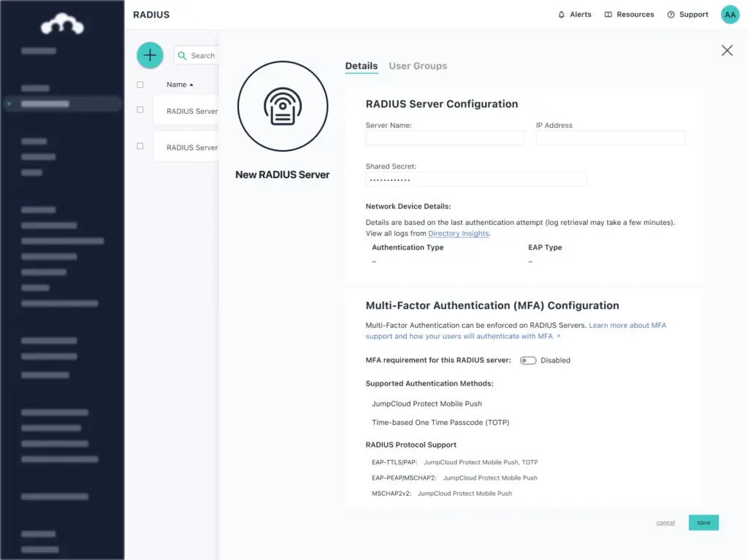Sort by the Name column arrow
Screen dimensions: 748x560
point(191,85)
